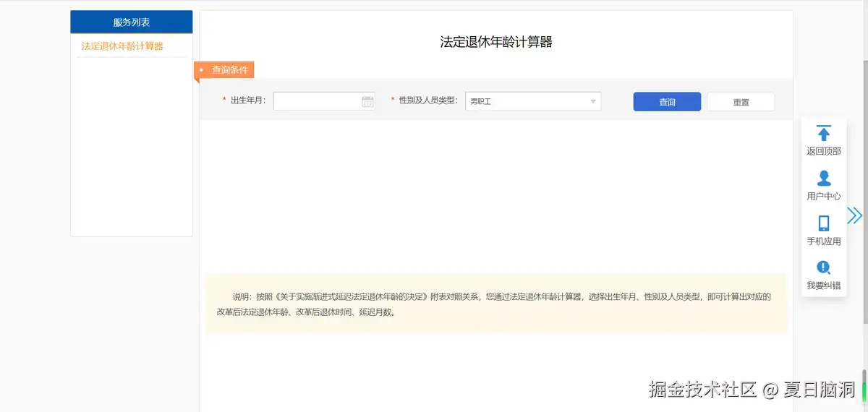Screen dimensions: 868x412
Task: Click the blue 查询 button
Action: coord(667,102)
